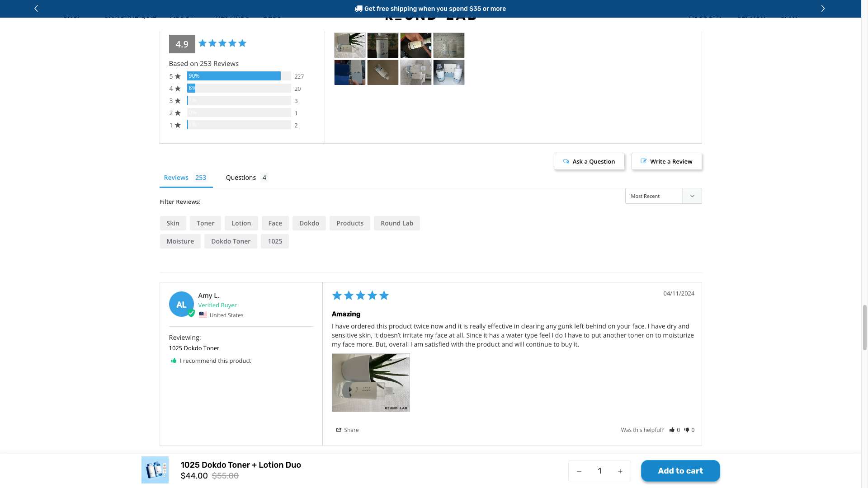Viewport: 868px width, 488px height.
Task: Click the 1025 Dokdo Toner product name
Action: click(194, 348)
